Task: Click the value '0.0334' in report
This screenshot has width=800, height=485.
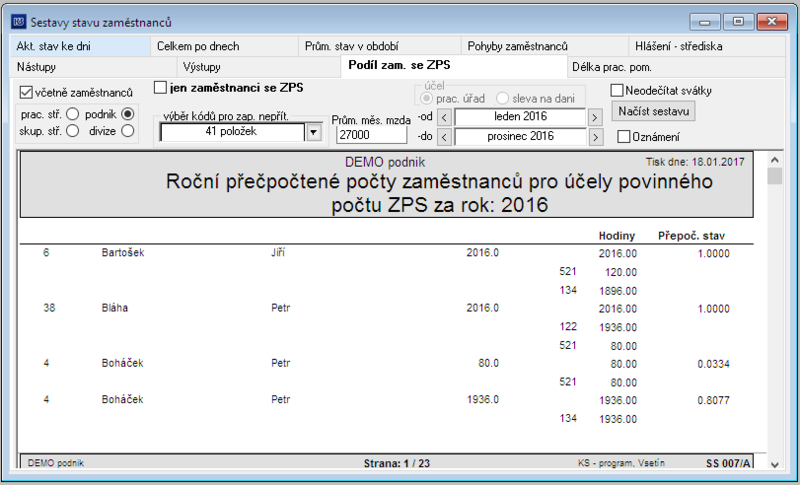Action: (x=713, y=364)
